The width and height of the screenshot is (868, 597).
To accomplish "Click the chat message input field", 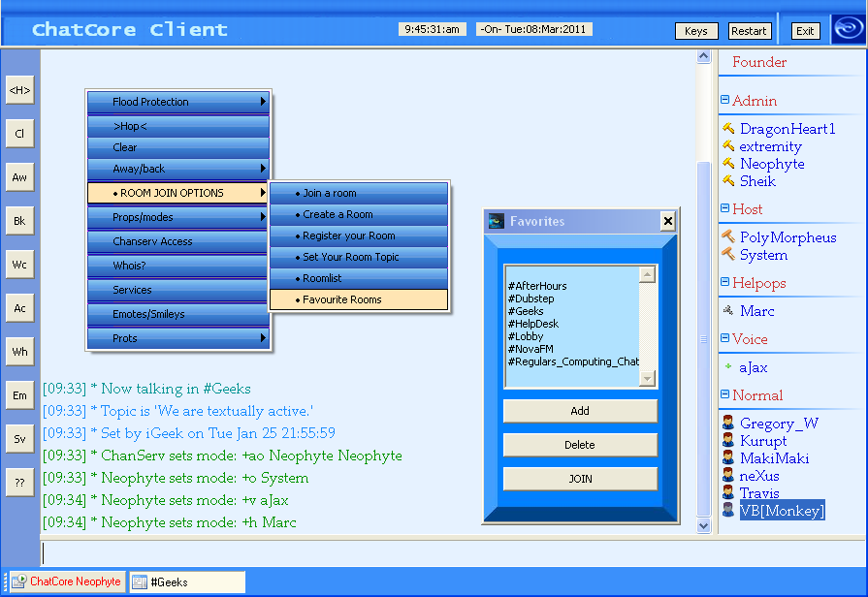I will click(x=453, y=553).
